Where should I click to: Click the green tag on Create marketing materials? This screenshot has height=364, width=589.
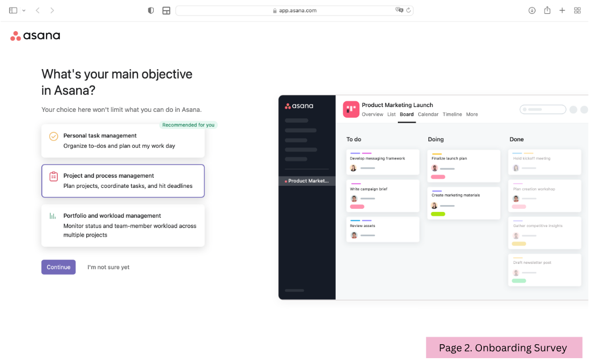(437, 214)
